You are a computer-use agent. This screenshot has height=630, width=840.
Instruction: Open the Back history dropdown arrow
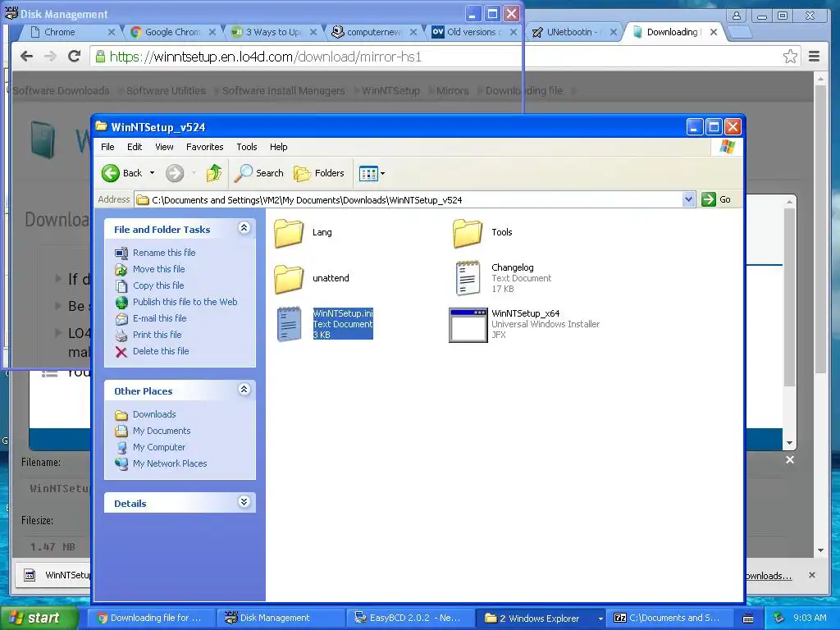coord(152,173)
